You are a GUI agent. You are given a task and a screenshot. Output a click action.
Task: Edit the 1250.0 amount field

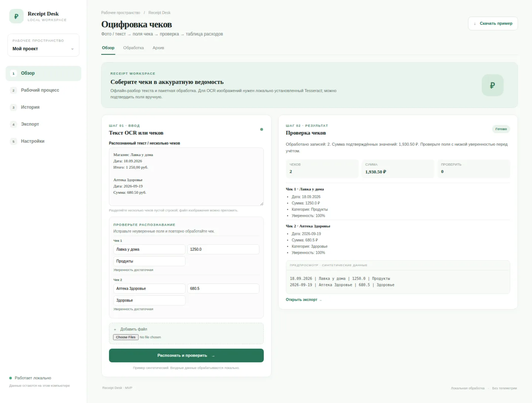223,250
